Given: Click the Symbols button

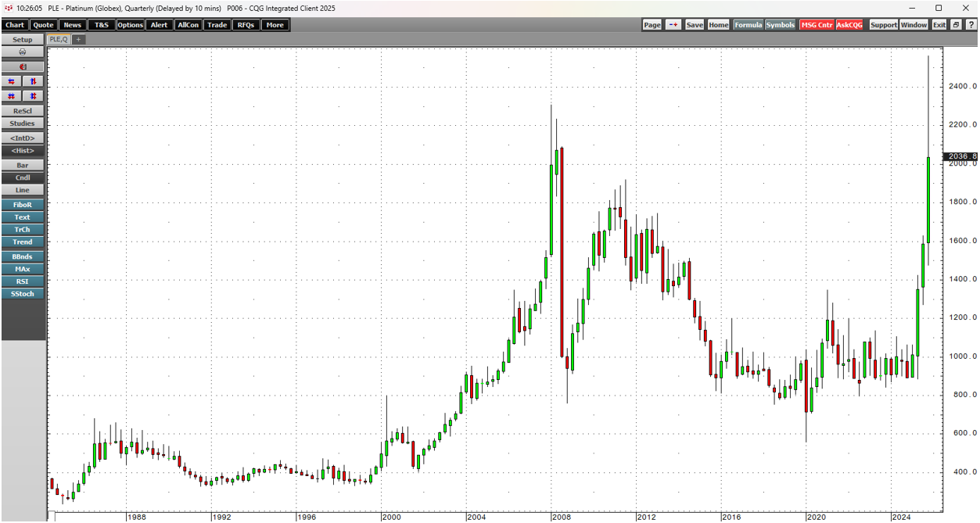Looking at the screenshot, I should [780, 25].
